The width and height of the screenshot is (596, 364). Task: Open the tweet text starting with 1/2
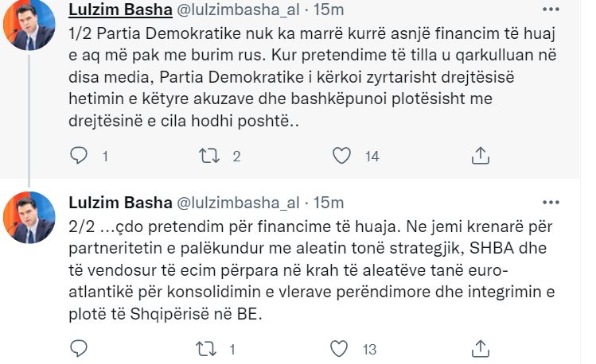pyautogui.click(x=302, y=78)
